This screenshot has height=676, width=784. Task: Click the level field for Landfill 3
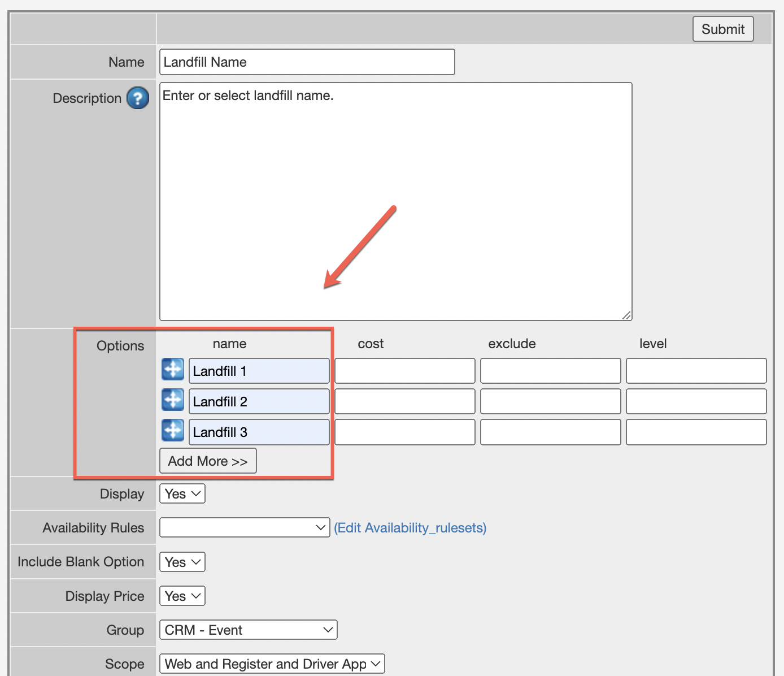696,432
